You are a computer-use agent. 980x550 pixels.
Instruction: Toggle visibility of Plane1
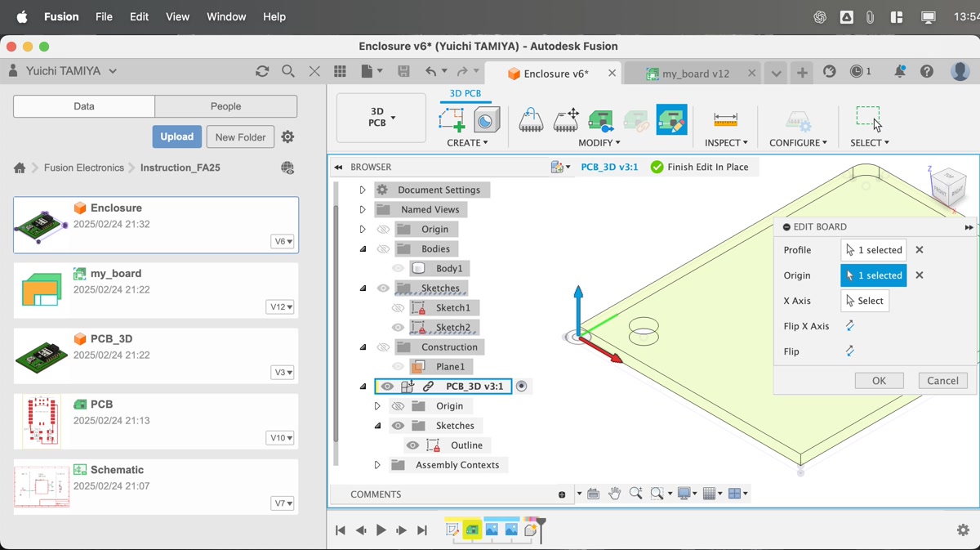(398, 367)
